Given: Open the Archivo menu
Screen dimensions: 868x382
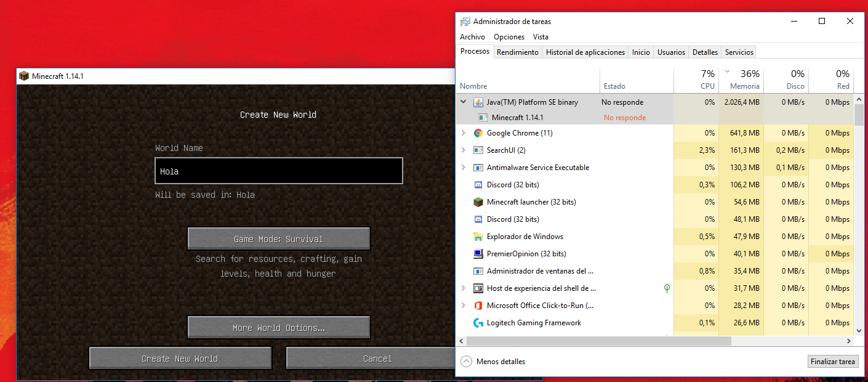Looking at the screenshot, I should click(x=472, y=37).
